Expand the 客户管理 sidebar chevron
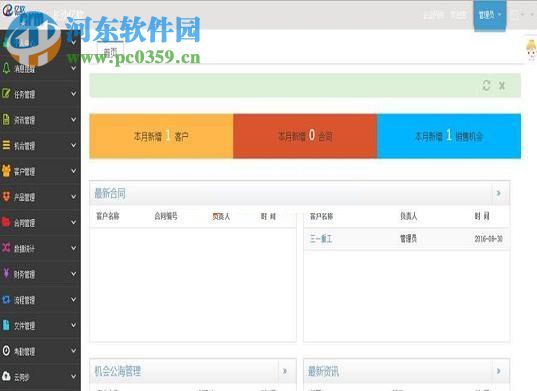537x391 pixels. [x=73, y=171]
